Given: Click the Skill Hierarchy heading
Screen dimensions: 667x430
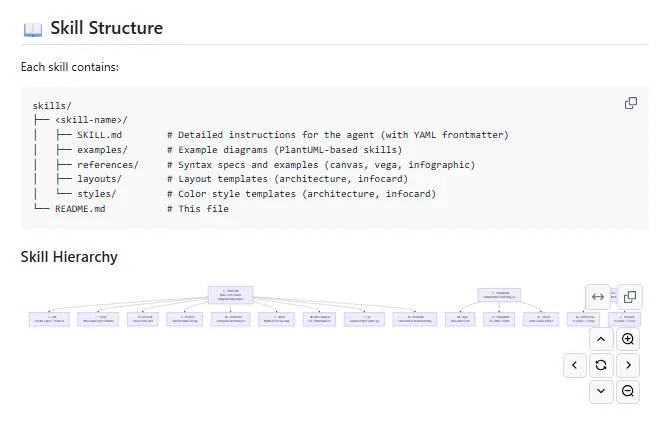Looking at the screenshot, I should coord(69,257).
